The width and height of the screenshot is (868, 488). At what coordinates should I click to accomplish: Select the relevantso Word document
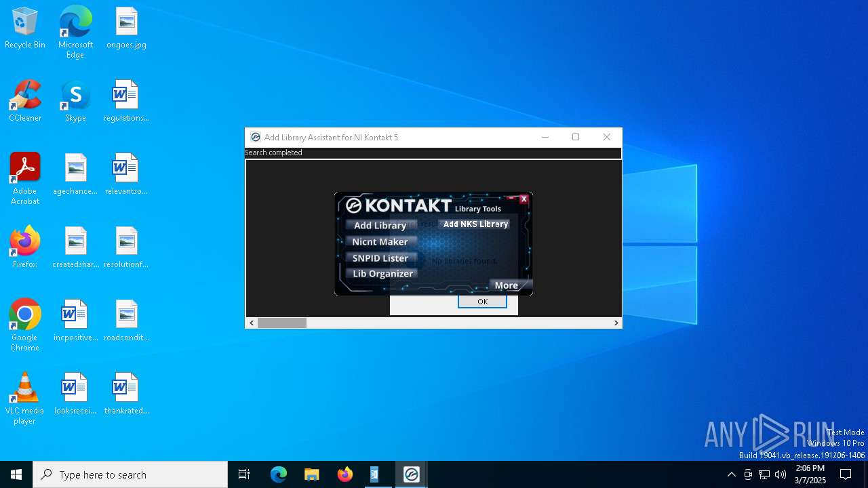click(126, 175)
